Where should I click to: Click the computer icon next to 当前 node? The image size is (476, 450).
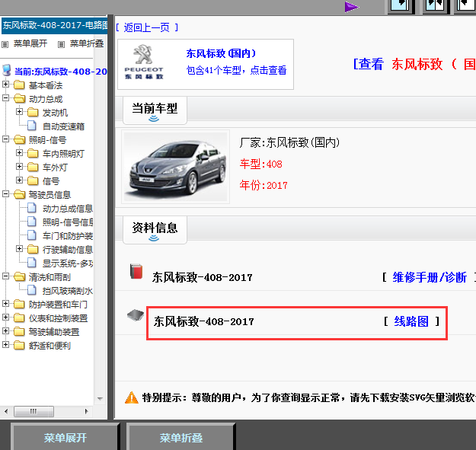point(7,70)
